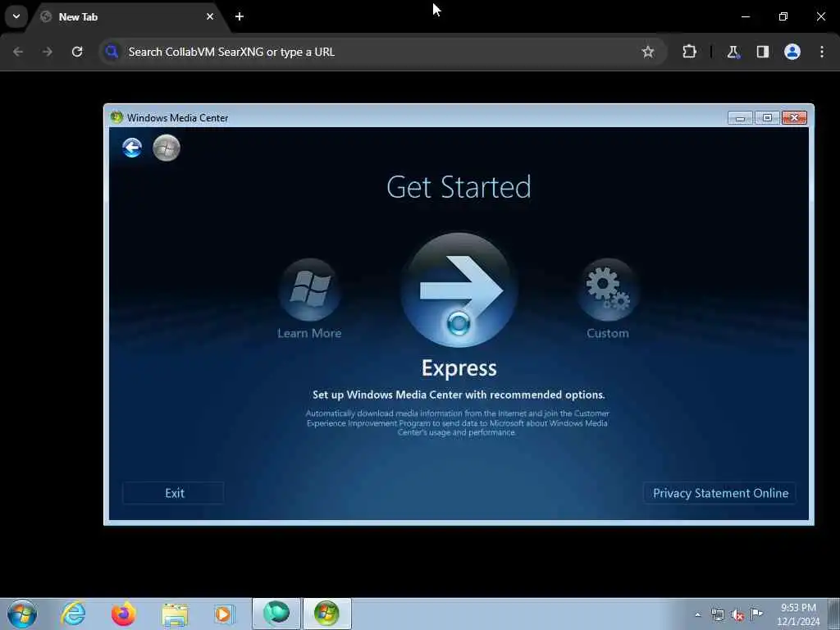Open the taskbar clock and date
Screen dimensions: 840x630
point(798,614)
